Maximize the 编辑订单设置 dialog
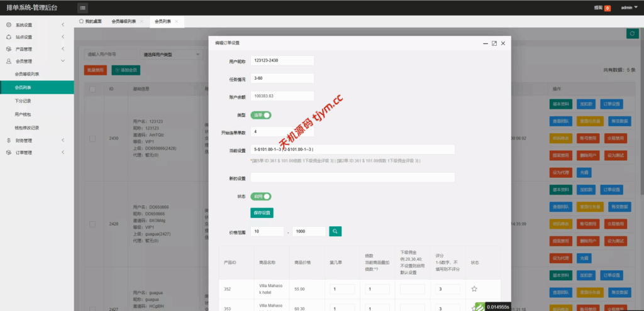 494,43
